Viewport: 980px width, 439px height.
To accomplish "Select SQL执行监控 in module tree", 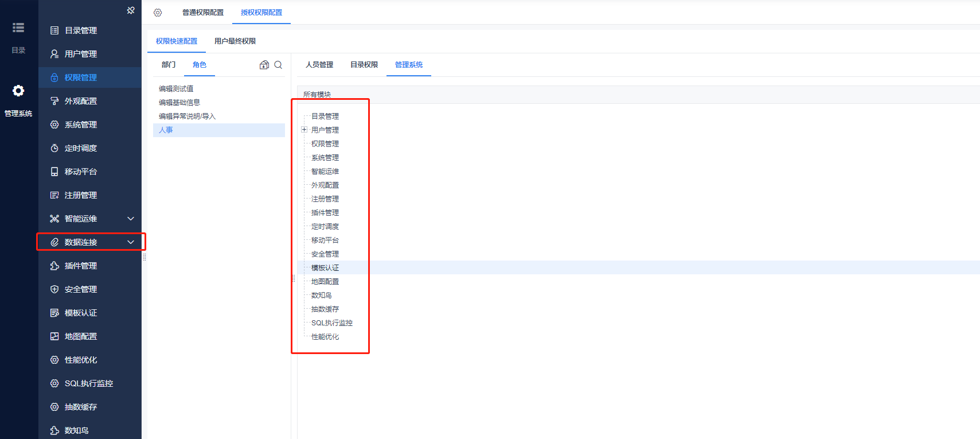I will pyautogui.click(x=332, y=323).
